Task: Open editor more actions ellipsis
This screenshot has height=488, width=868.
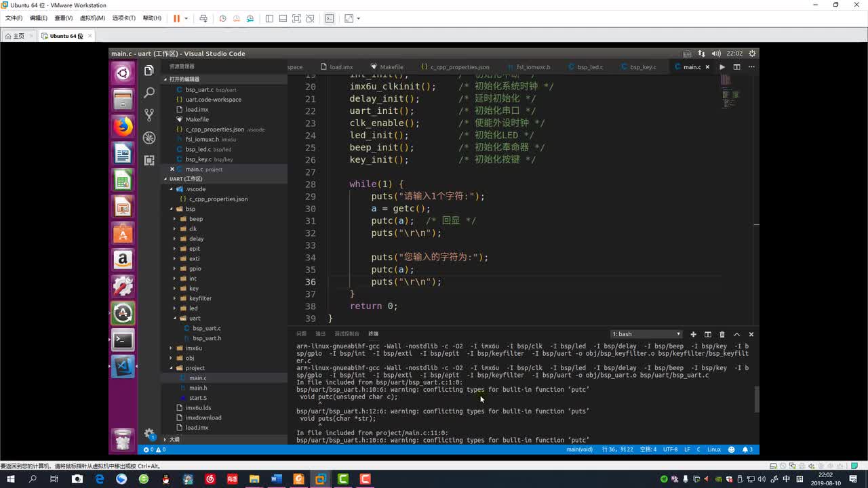Action: (750, 67)
